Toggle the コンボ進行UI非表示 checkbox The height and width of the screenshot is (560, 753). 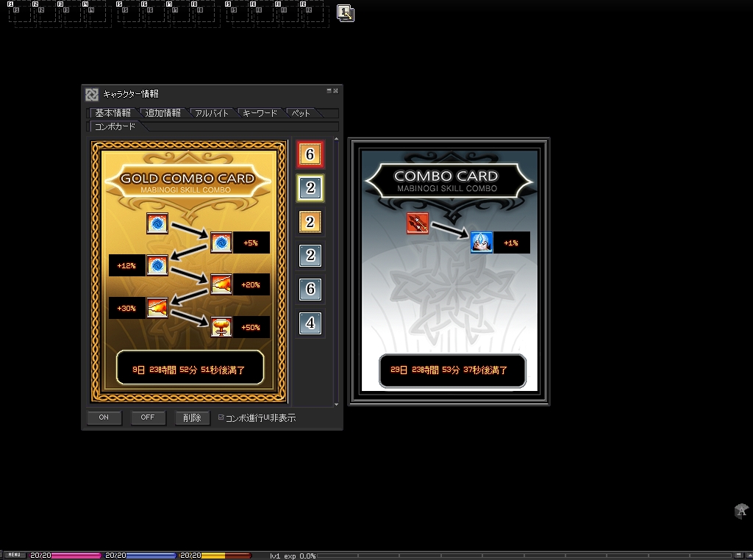click(x=221, y=417)
